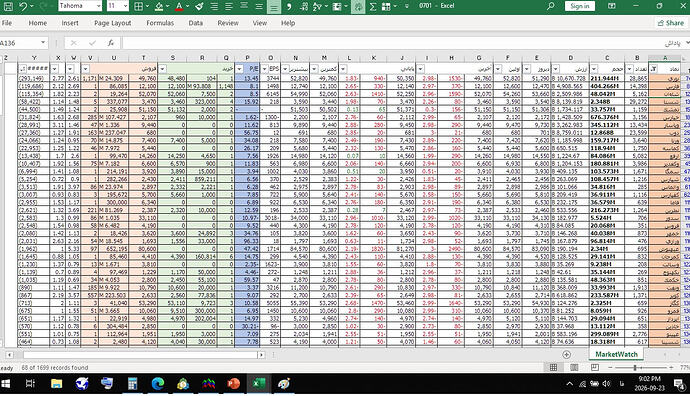
Task: Switch to Page Layout view
Action: (x=574, y=367)
